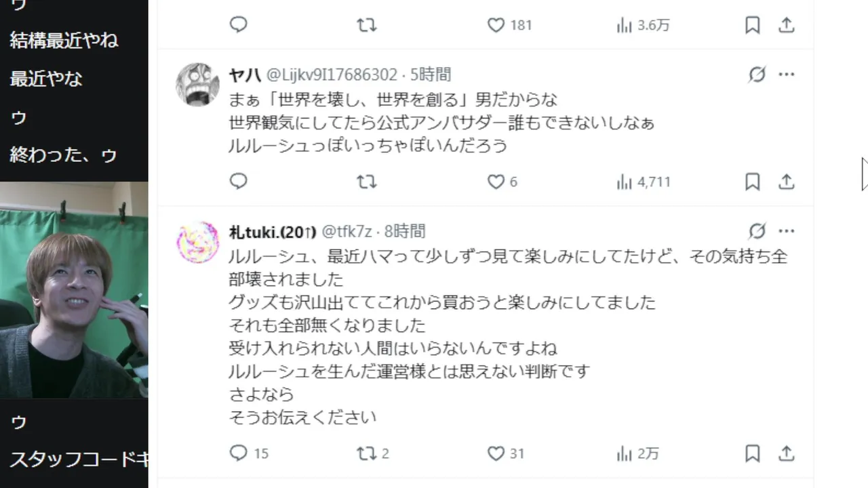Like the top tweet with 181 likes
This screenshot has height=488, width=868.
click(x=496, y=25)
